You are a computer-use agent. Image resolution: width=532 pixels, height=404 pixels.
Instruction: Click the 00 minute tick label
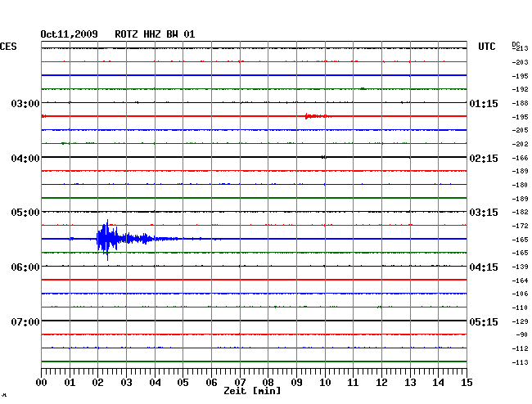[x=42, y=383]
